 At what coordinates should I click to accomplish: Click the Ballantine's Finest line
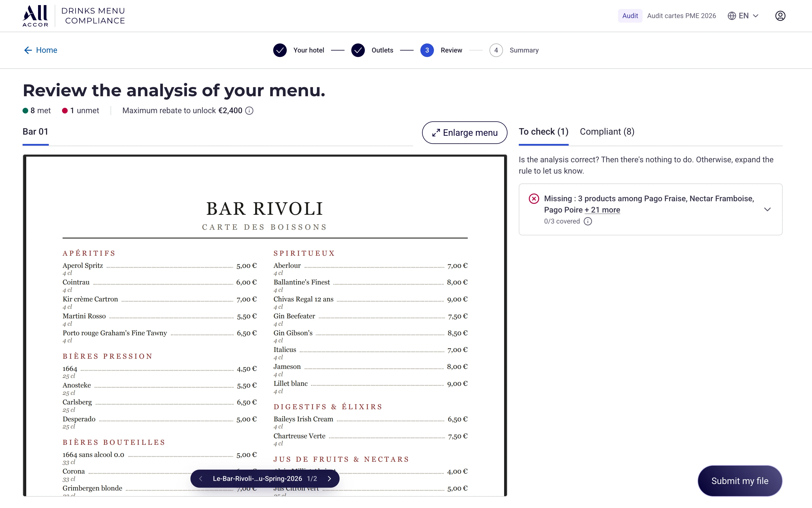pyautogui.click(x=370, y=282)
